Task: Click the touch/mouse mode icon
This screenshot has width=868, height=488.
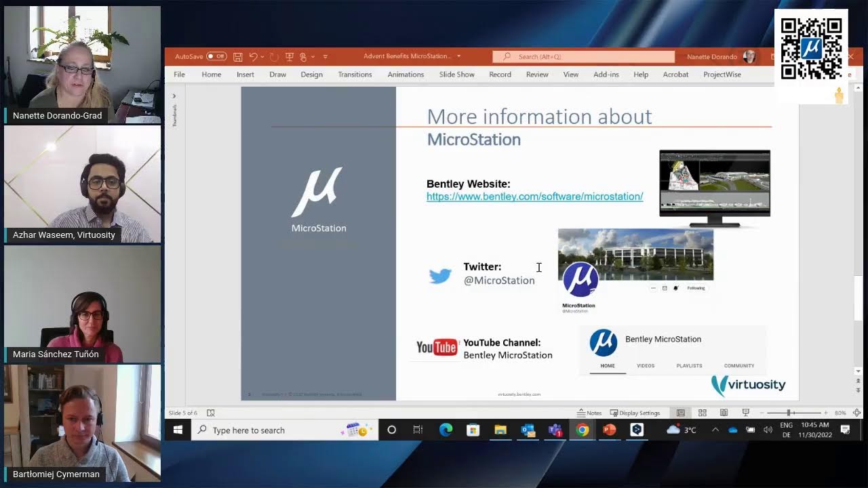Action: click(x=303, y=57)
